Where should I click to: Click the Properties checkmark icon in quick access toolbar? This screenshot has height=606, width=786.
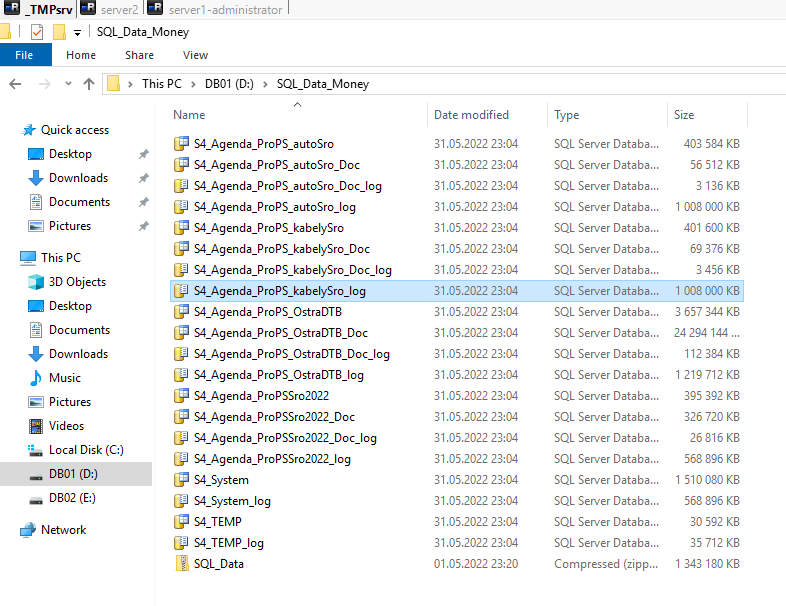[x=37, y=32]
